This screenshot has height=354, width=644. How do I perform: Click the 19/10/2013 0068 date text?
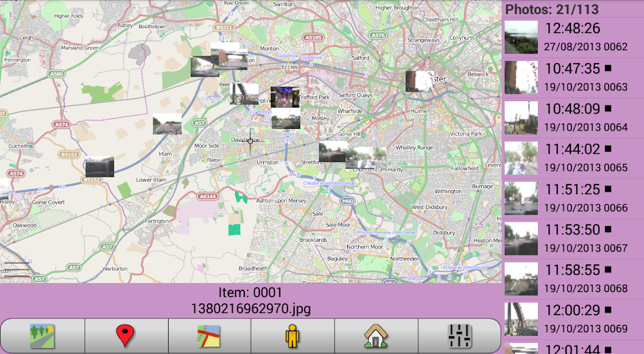(586, 289)
